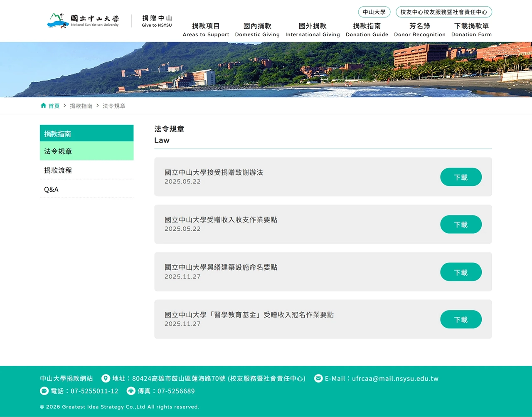Go to 首頁 in the breadcrumb

click(x=54, y=106)
